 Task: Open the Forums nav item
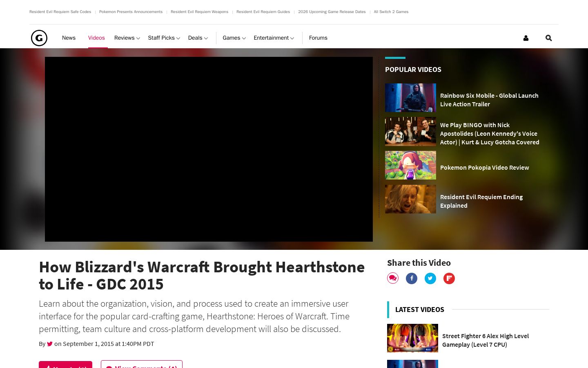[318, 38]
